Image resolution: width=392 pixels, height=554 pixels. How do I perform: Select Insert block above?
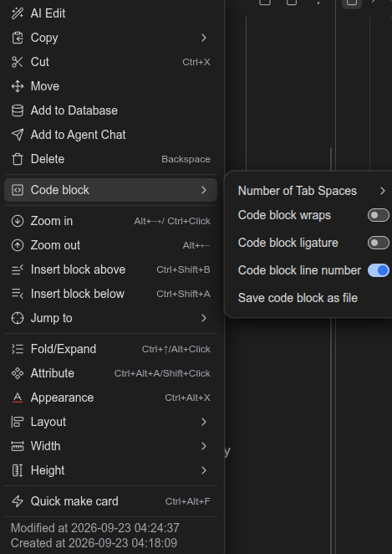110,269
